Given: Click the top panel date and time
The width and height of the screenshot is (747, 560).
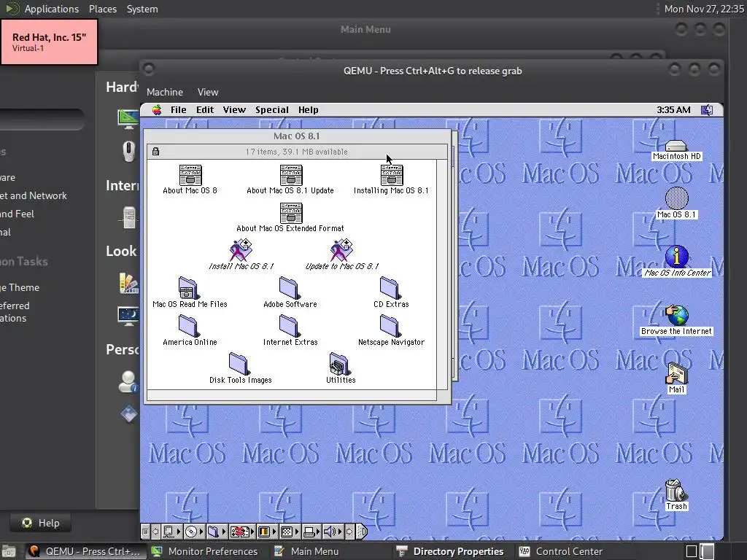Looking at the screenshot, I should [704, 9].
